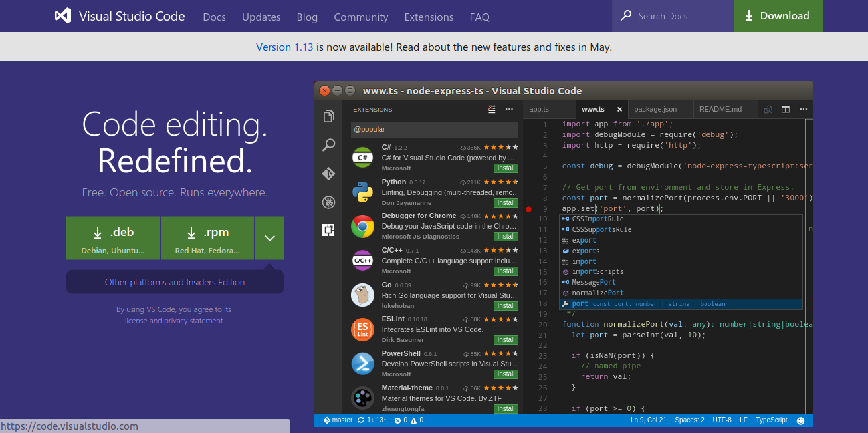Screen dimensions: 868x433
Task: Install the Go extension
Action: click(506, 306)
